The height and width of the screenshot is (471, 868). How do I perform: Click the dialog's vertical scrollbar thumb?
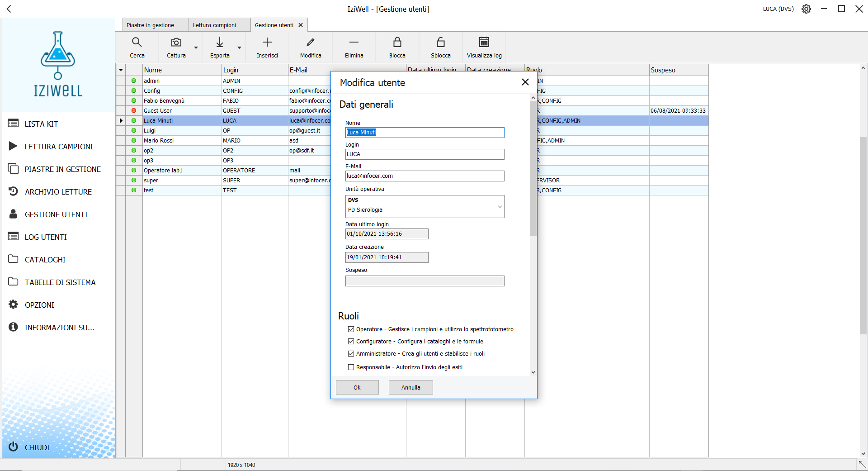pyautogui.click(x=533, y=167)
